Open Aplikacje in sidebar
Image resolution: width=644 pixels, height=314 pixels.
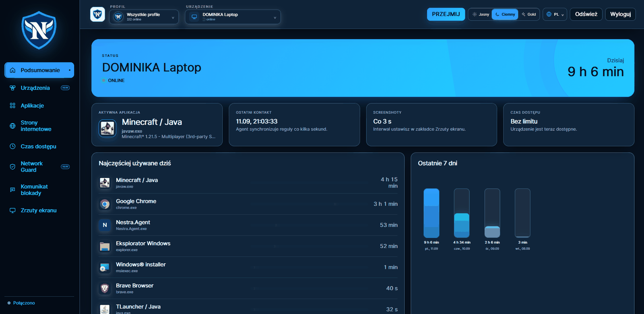[x=39, y=105]
